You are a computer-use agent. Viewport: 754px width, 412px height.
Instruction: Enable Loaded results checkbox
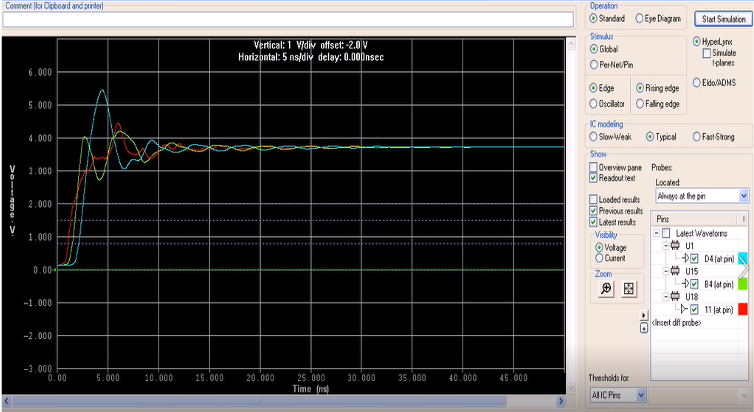tap(593, 199)
